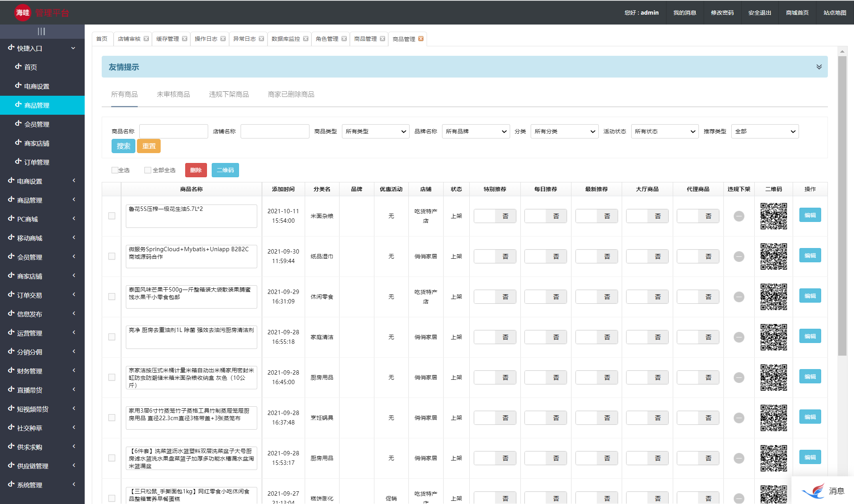
Task: Toggle 特别推荐 switch for 鲁花 row
Action: [495, 216]
